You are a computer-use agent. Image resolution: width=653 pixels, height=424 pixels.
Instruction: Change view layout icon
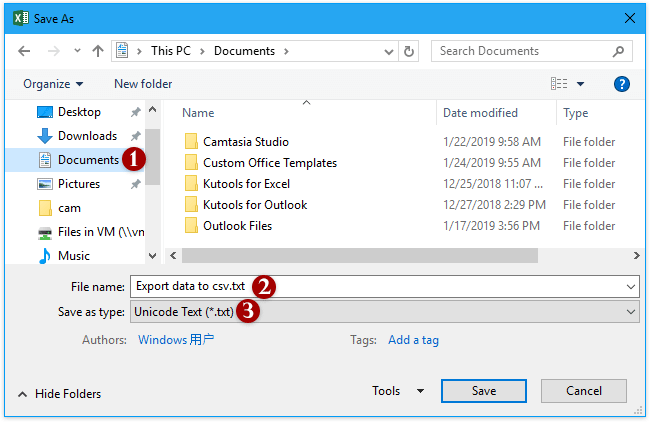point(559,84)
